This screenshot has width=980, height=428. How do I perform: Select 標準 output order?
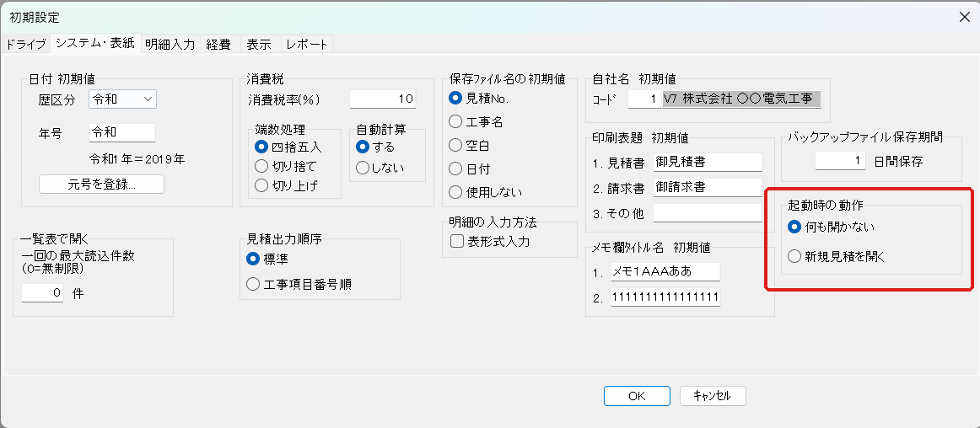[268, 258]
